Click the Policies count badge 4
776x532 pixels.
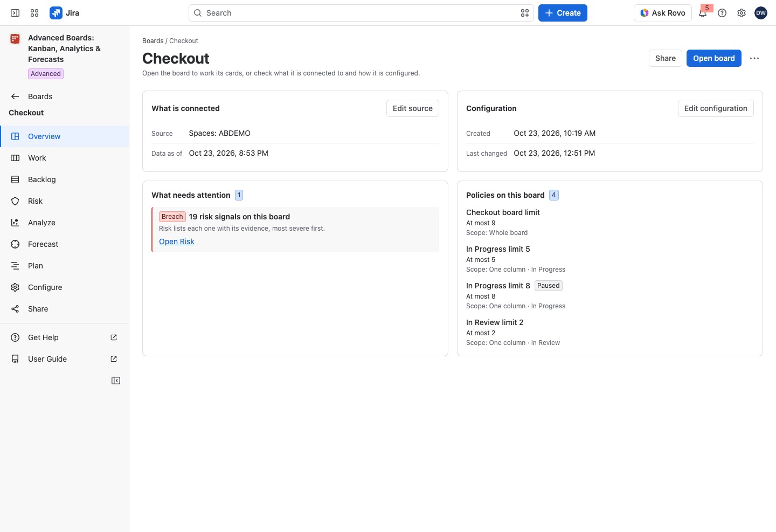[x=554, y=195]
